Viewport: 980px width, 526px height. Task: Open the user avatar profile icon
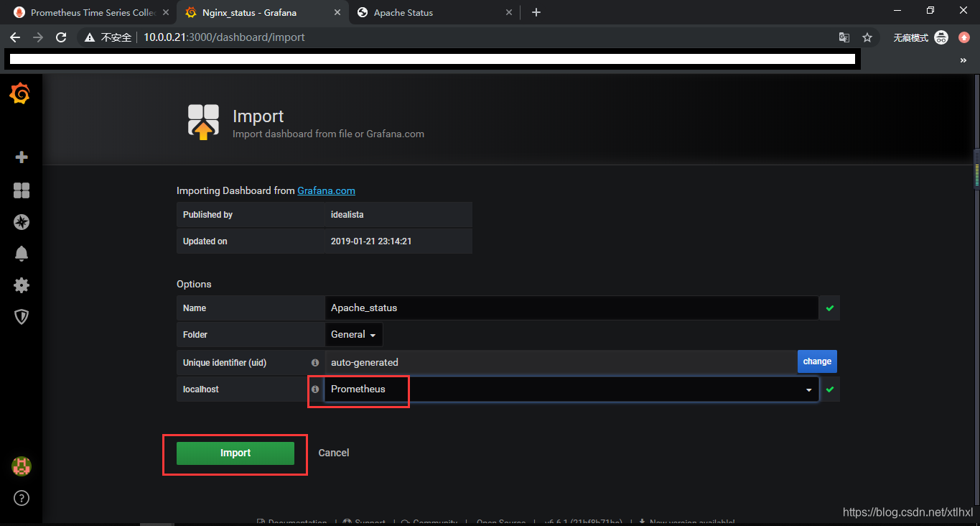(x=22, y=466)
